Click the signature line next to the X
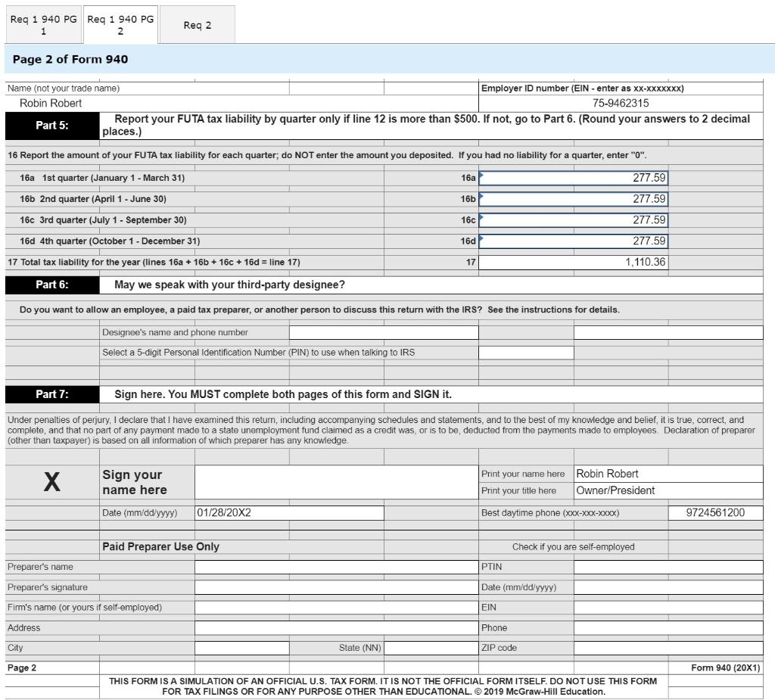Image resolution: width=775 pixels, height=700 pixels. 333,481
